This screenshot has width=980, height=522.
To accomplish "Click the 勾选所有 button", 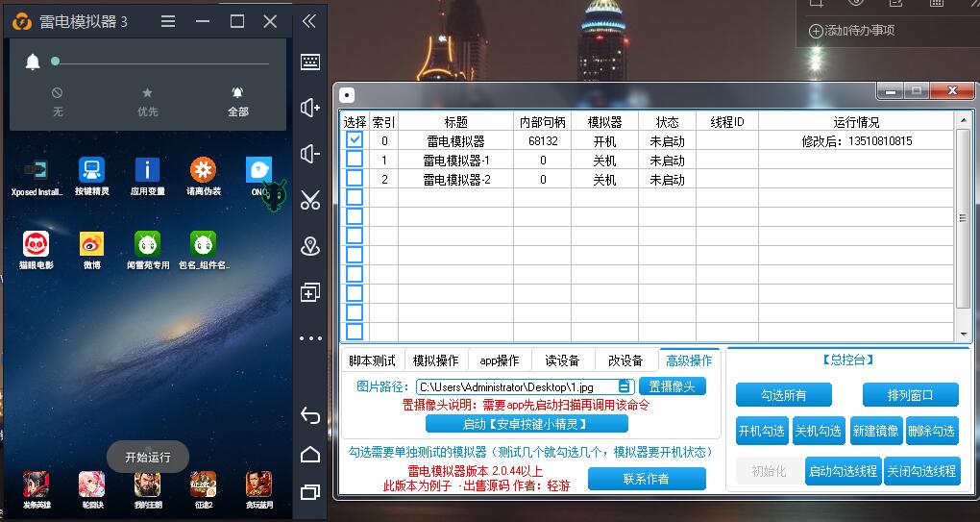I will (x=784, y=395).
